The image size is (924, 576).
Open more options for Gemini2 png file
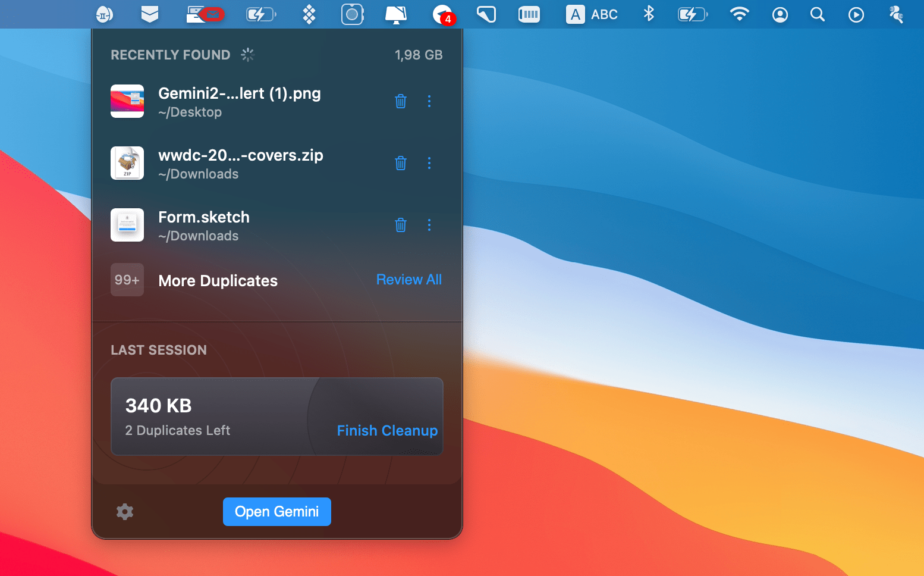coord(429,101)
